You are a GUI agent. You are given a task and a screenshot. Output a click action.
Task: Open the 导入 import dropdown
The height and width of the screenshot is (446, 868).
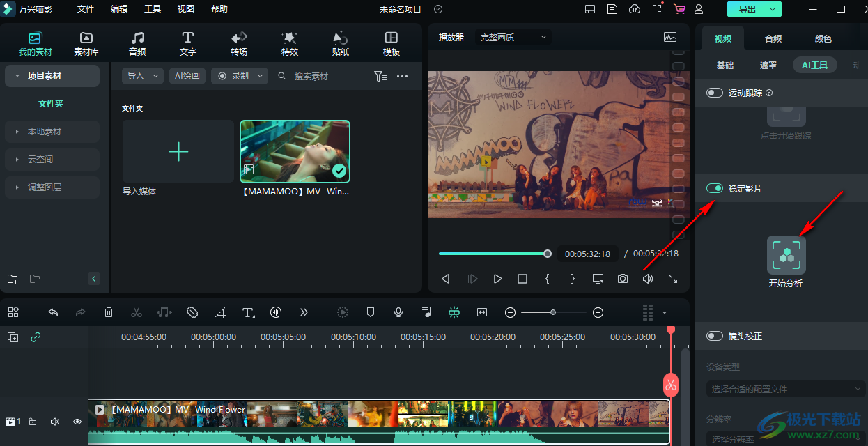click(142, 76)
